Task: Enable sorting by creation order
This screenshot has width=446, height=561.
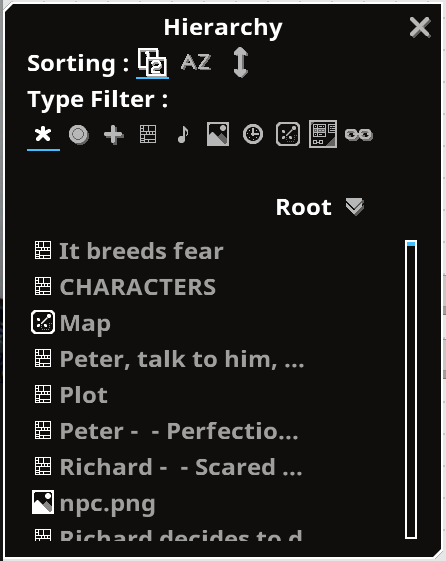Action: pos(152,62)
